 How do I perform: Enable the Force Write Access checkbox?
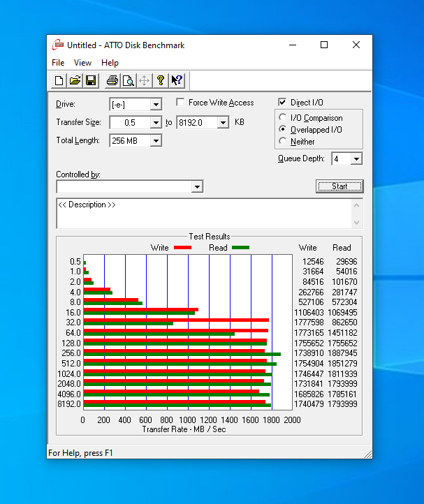click(x=181, y=103)
